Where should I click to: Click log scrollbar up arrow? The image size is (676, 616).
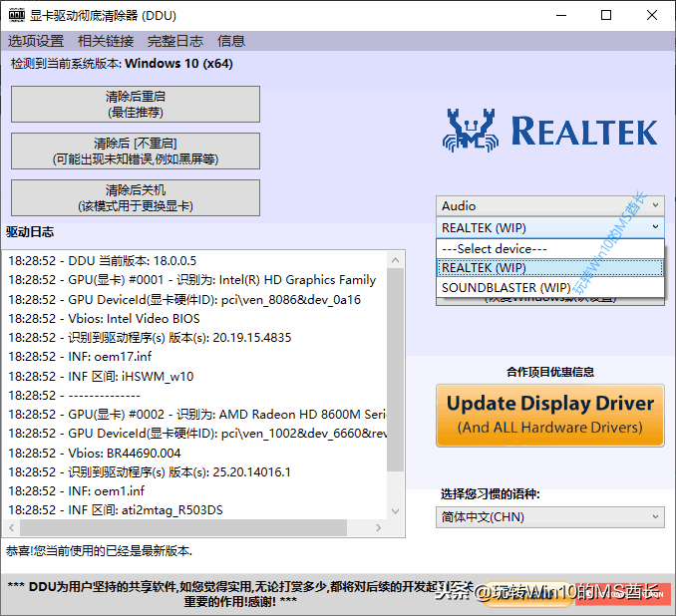396,260
